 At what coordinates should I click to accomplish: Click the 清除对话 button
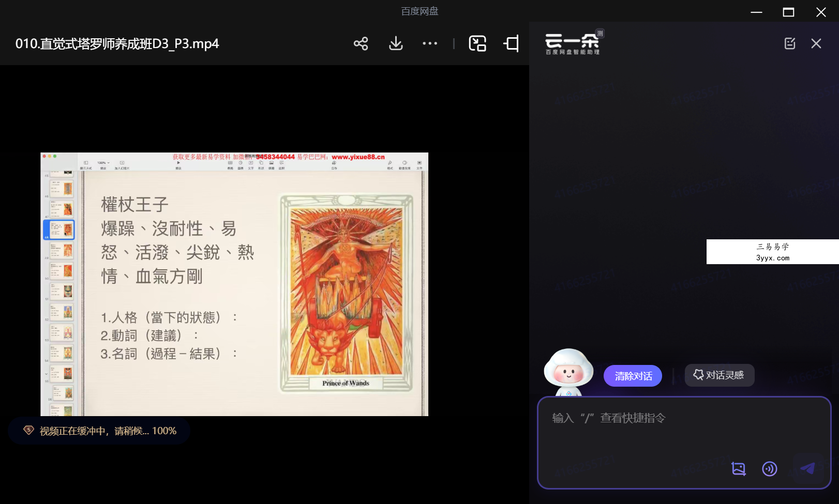633,376
